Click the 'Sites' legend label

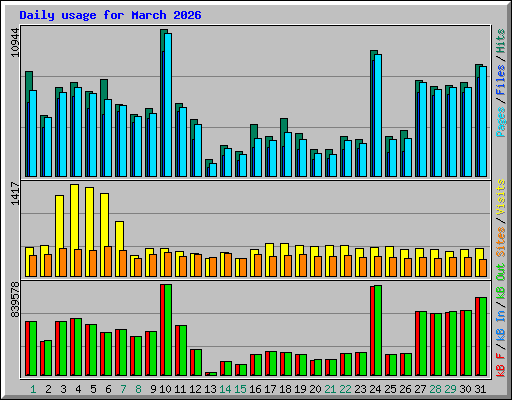[x=500, y=242]
